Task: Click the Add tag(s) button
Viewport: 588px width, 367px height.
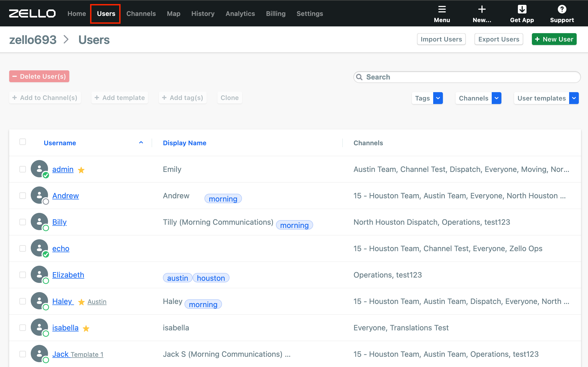Action: click(x=183, y=98)
